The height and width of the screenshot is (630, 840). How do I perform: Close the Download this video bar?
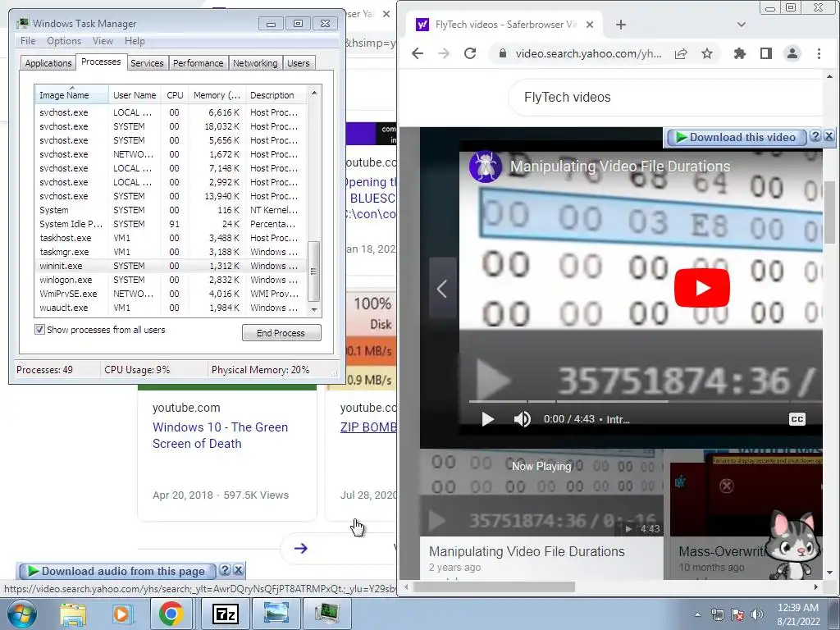(x=829, y=136)
